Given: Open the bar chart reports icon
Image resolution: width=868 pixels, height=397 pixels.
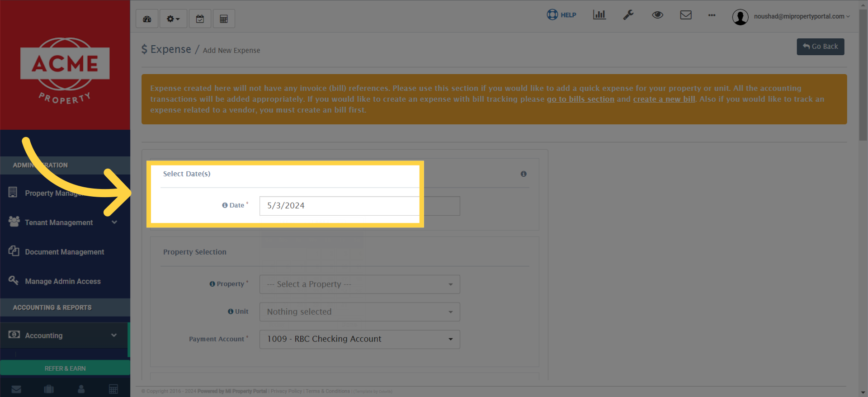Looking at the screenshot, I should (x=599, y=15).
